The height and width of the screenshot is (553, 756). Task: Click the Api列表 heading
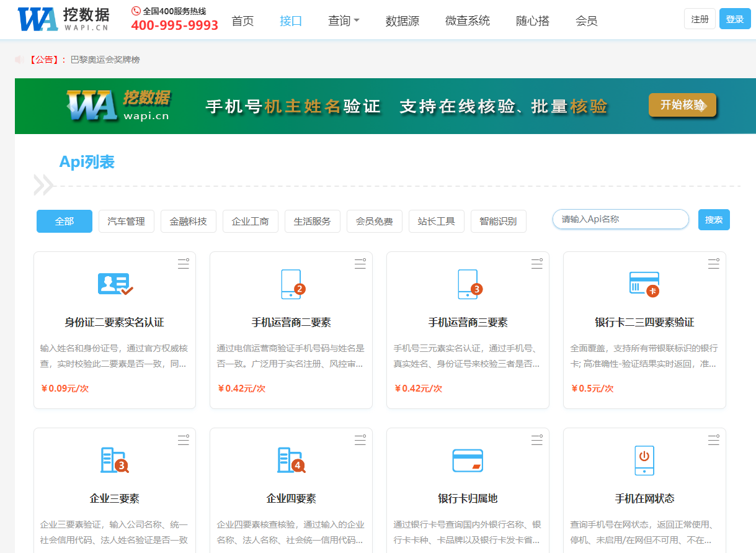pos(87,162)
